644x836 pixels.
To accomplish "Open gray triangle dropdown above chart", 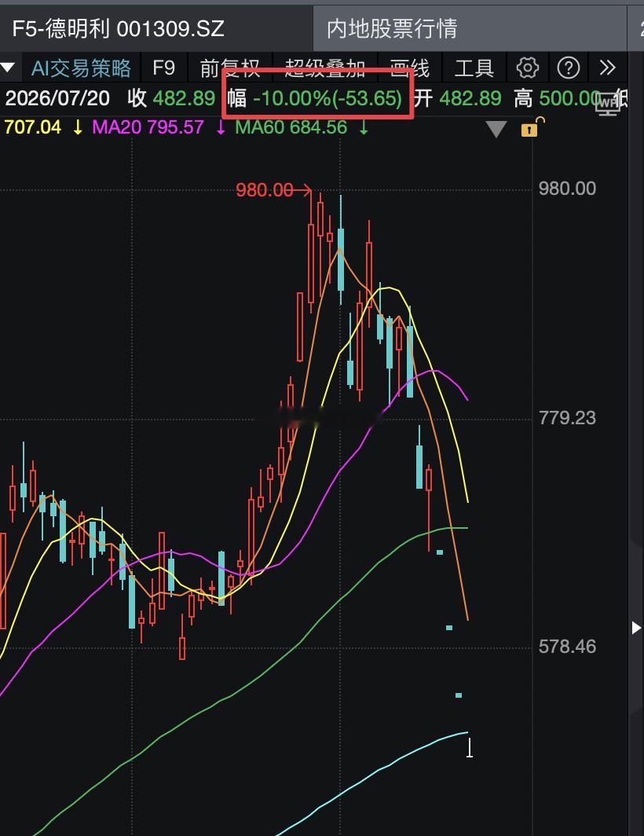I will 496,129.
